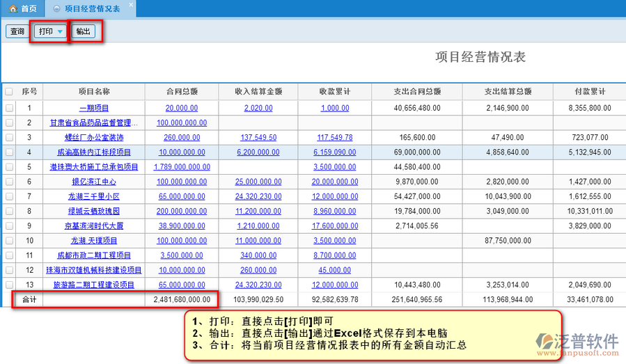Screen dimensions: 626x364
Task: Tick the checkbox for row 4
Action: [x=9, y=152]
